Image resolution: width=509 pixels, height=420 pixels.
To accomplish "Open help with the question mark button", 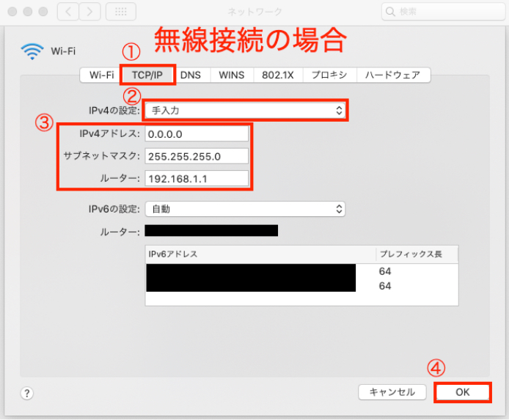I will 27,394.
